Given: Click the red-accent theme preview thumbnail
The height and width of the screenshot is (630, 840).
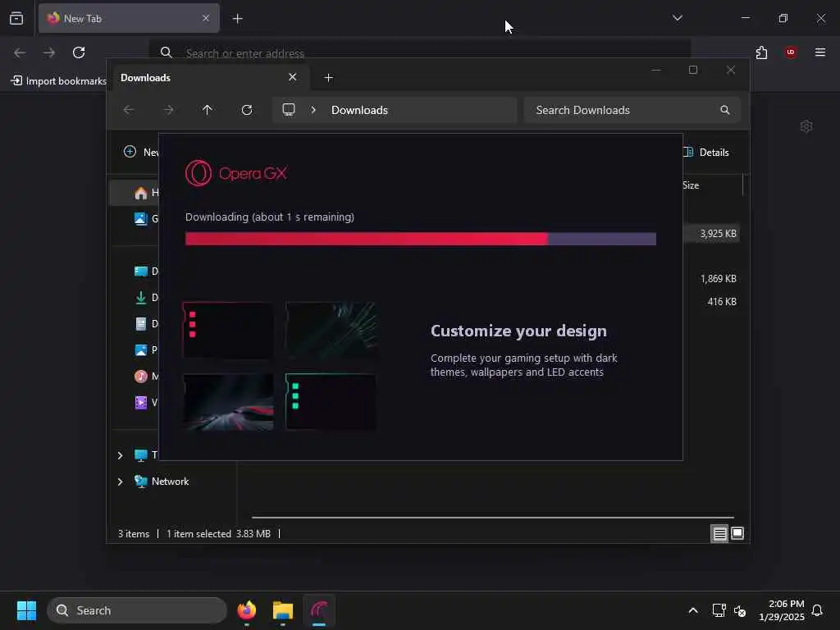Looking at the screenshot, I should [x=228, y=330].
